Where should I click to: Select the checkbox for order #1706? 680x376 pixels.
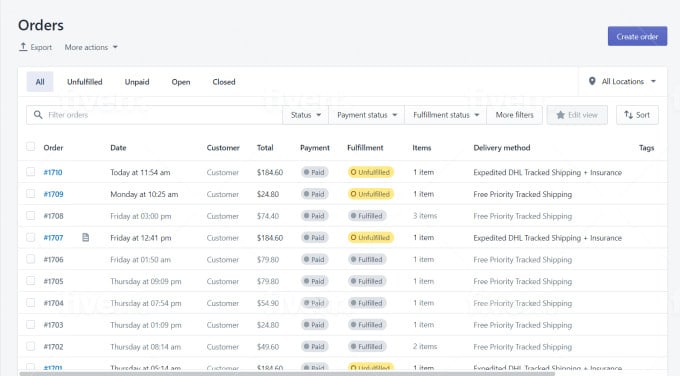(x=30, y=259)
